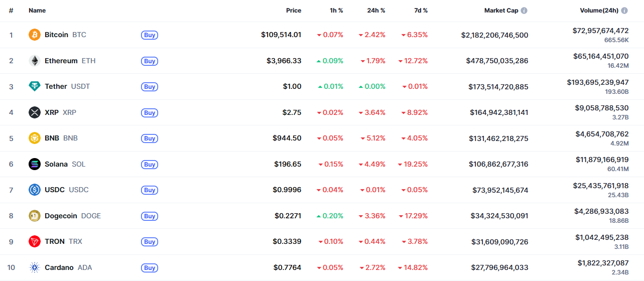Sort by the 7d % column header
The image size is (644, 281).
421,11
